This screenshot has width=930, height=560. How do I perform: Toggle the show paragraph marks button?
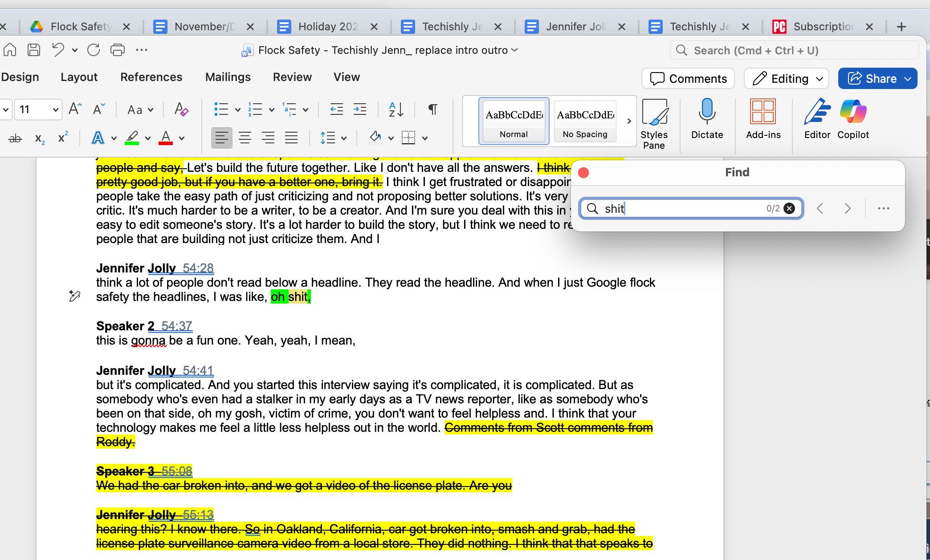(x=432, y=109)
